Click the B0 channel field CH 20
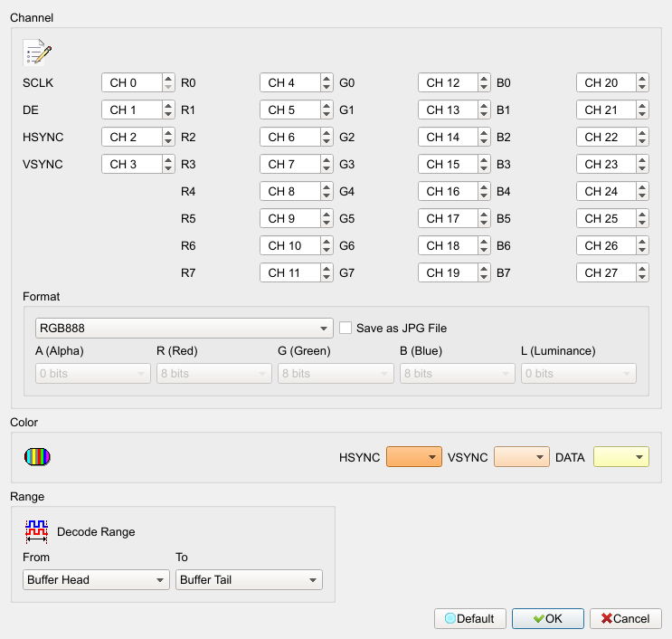 [607, 82]
